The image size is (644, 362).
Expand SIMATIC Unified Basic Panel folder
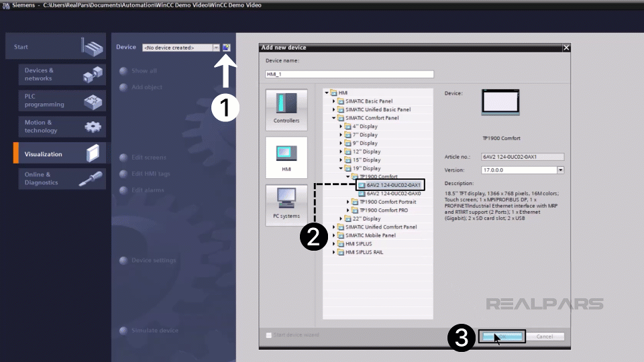click(x=334, y=109)
